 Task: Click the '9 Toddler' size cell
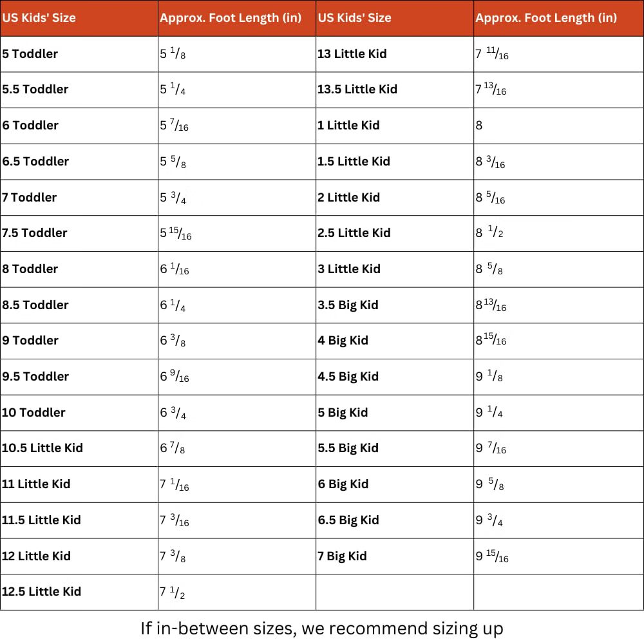[30, 340]
